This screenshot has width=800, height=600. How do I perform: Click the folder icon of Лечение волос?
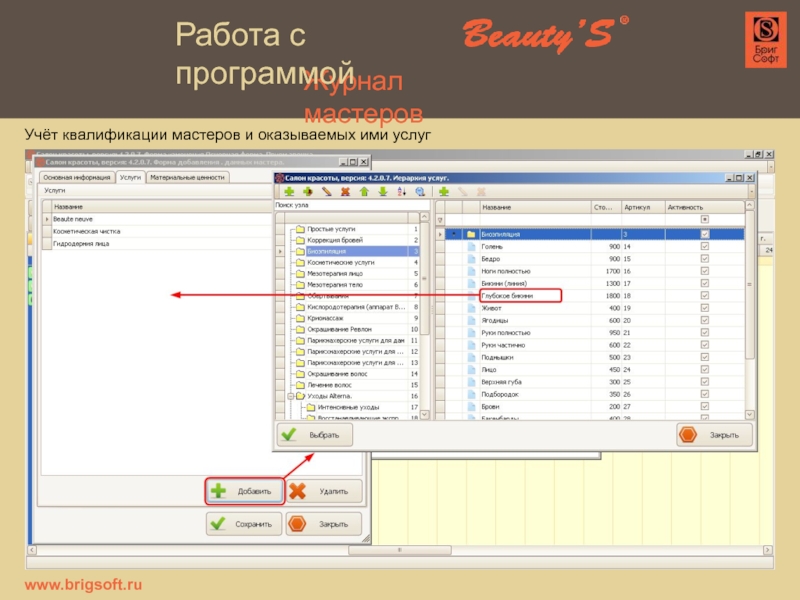click(x=300, y=385)
